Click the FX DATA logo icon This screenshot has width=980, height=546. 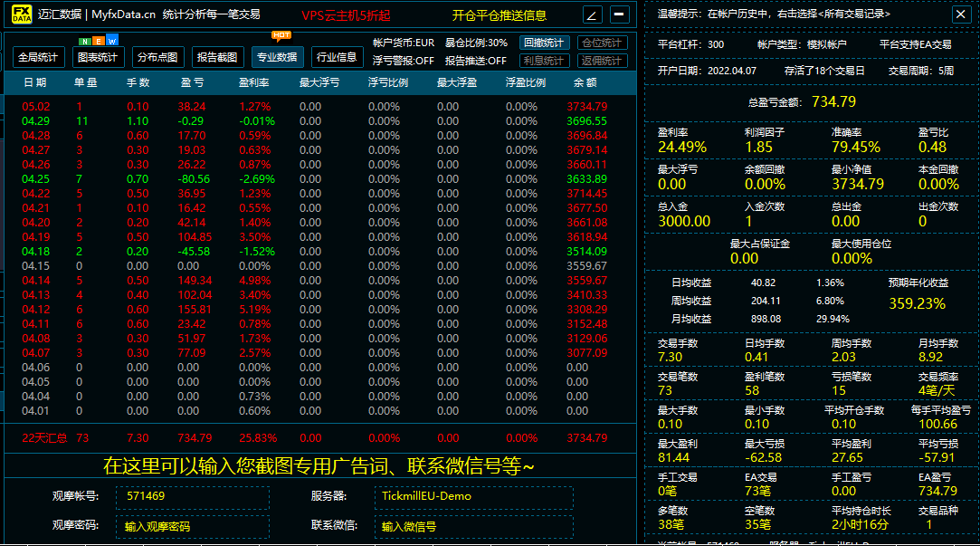(x=21, y=14)
